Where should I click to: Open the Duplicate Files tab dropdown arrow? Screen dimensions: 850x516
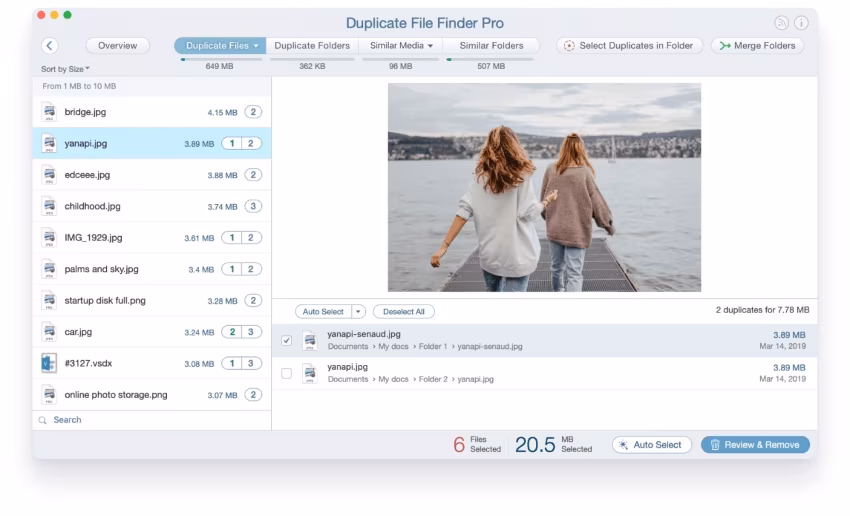(256, 46)
